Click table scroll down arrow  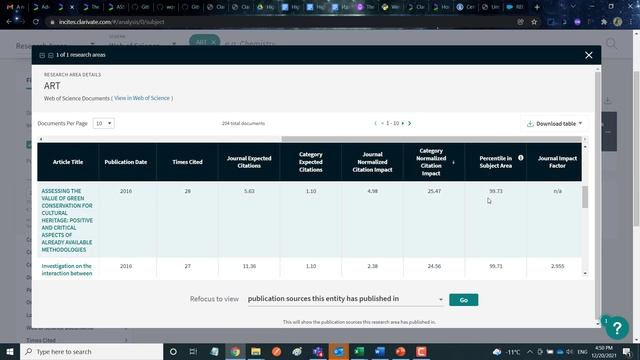pyautogui.click(x=585, y=273)
